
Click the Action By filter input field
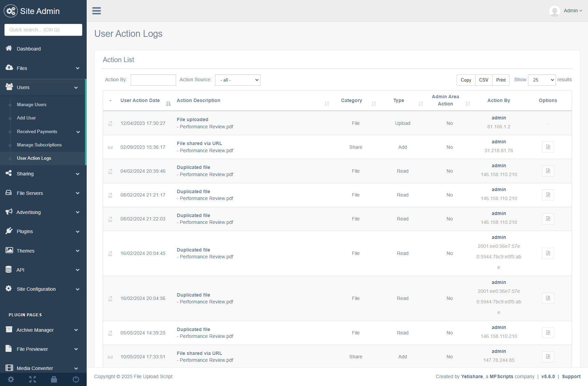pyautogui.click(x=153, y=80)
